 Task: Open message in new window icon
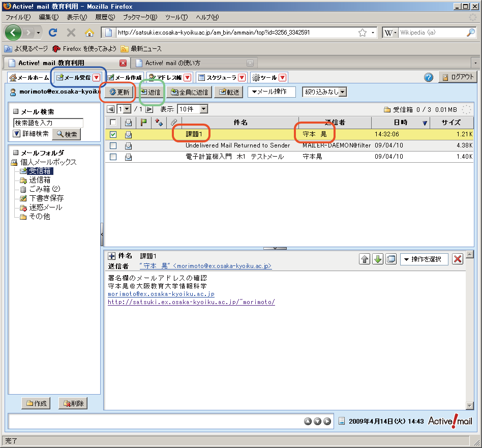pyautogui.click(x=391, y=259)
